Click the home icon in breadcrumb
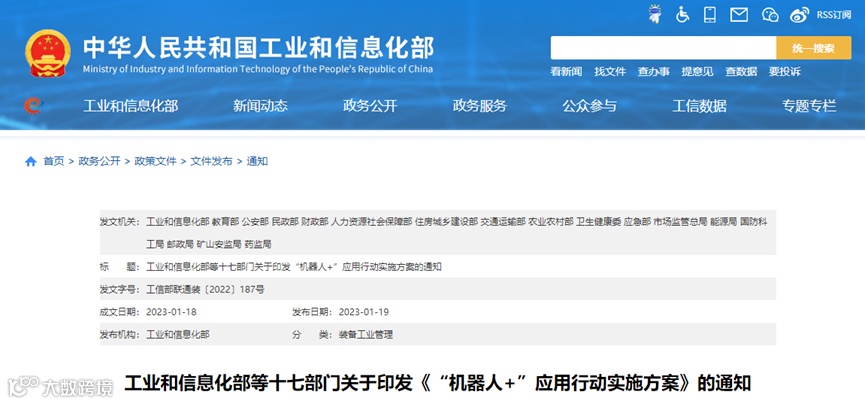Viewport: 865px width, 404px height. [x=30, y=161]
